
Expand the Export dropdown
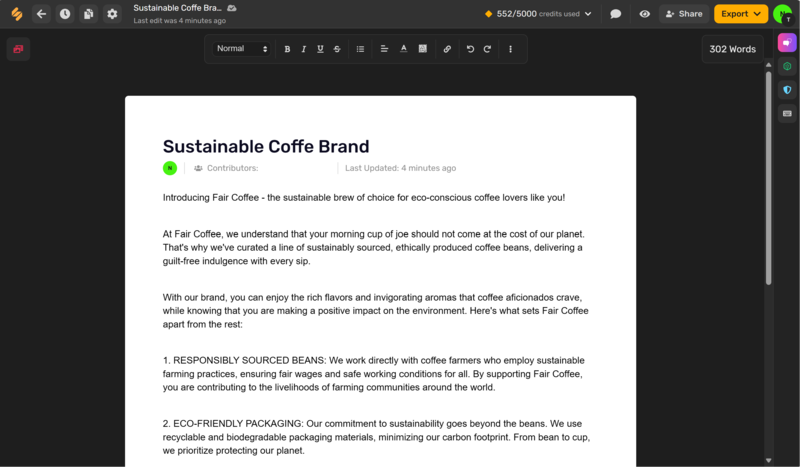click(740, 14)
